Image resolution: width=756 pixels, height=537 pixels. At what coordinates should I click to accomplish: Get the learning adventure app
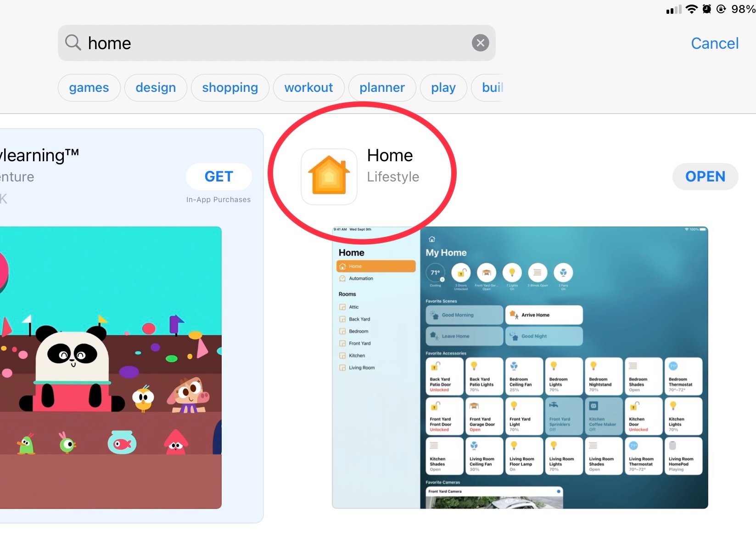click(x=218, y=176)
